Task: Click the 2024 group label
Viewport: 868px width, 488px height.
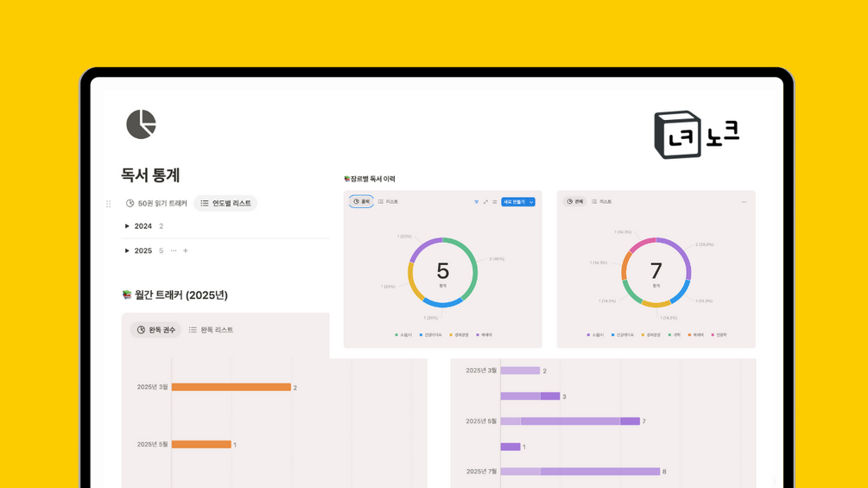Action: (143, 226)
